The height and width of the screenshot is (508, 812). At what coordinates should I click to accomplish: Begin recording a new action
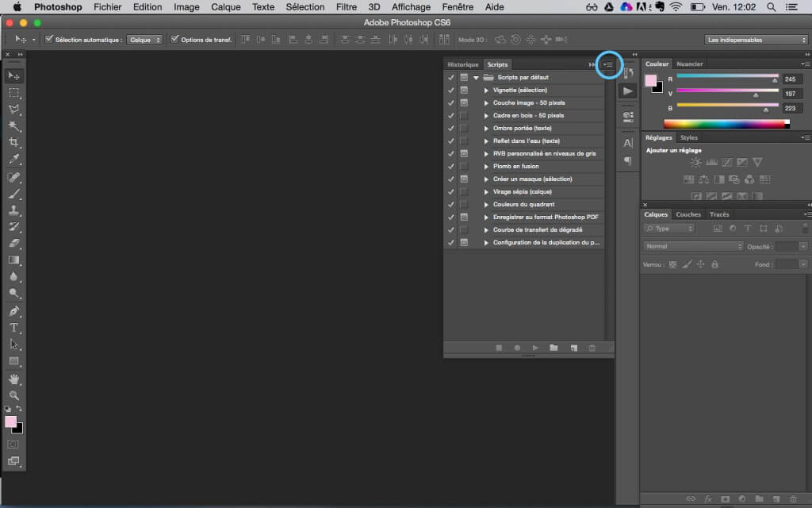tap(516, 348)
